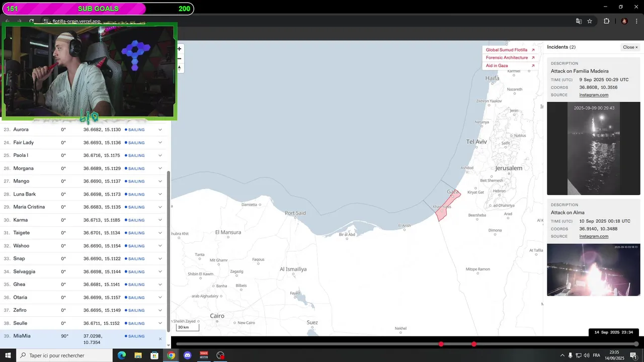Open instagram.com source for Alma attack
This screenshot has width=644, height=362.
click(594, 236)
